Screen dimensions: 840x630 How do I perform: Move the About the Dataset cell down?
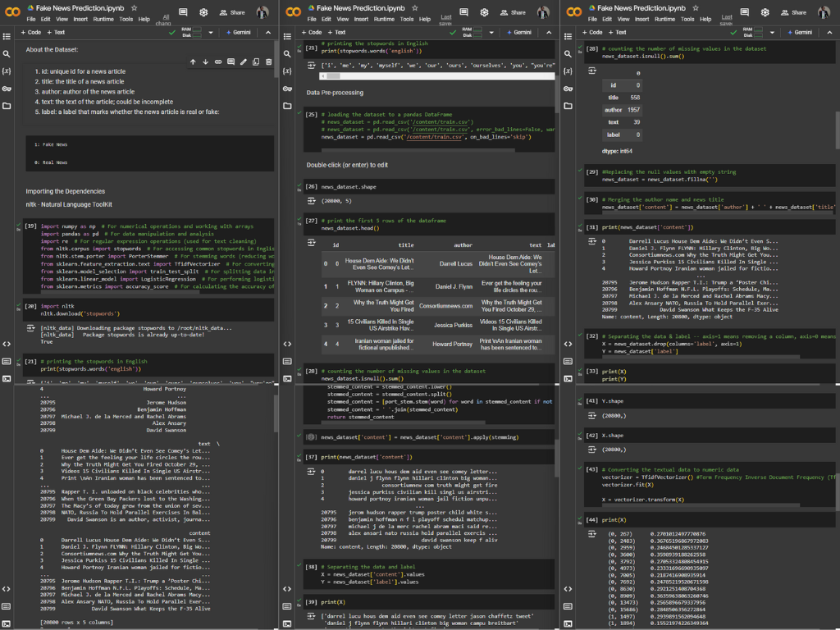[205, 62]
